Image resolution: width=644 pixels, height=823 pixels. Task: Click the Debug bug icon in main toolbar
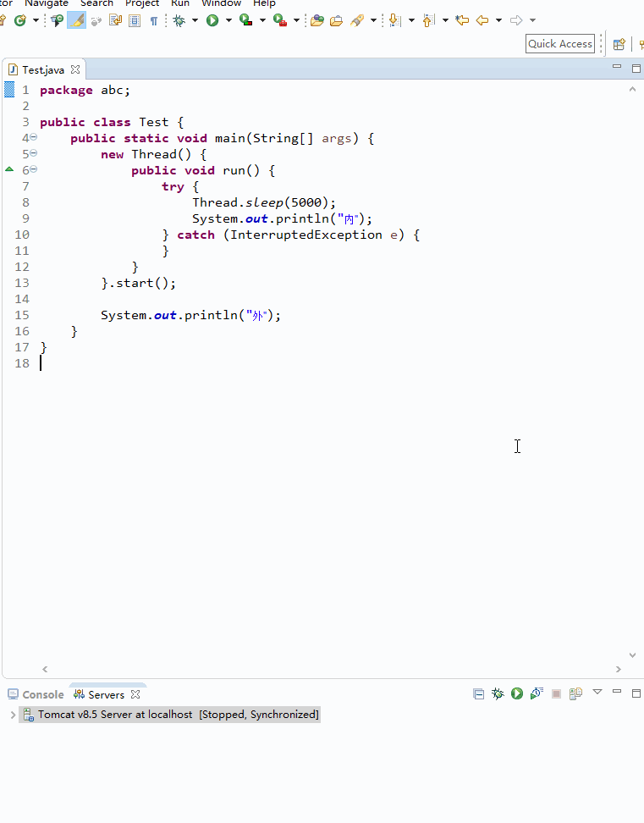click(x=179, y=20)
